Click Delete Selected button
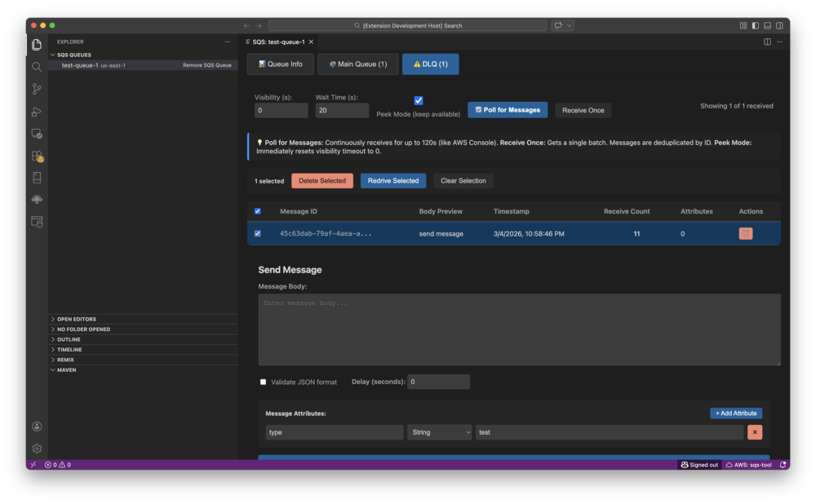The image size is (816, 504). (322, 180)
